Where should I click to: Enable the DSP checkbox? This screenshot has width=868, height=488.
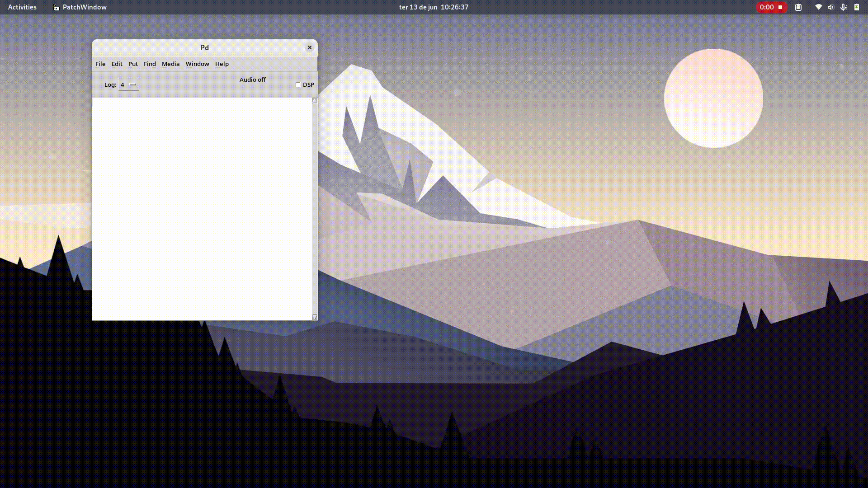tap(298, 84)
